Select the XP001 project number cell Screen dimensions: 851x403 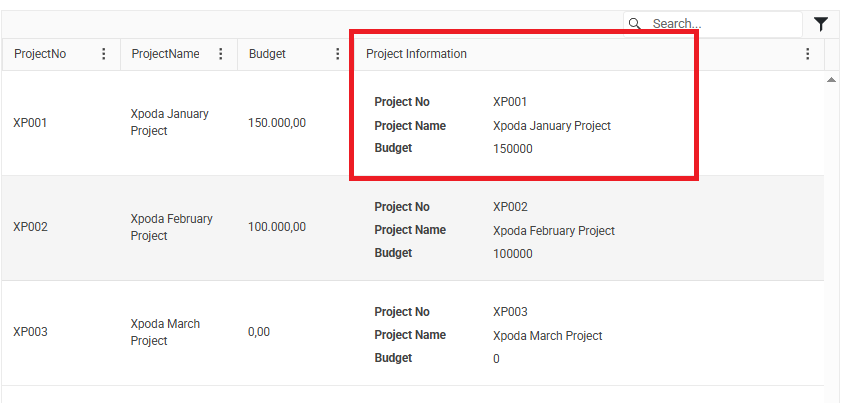30,123
